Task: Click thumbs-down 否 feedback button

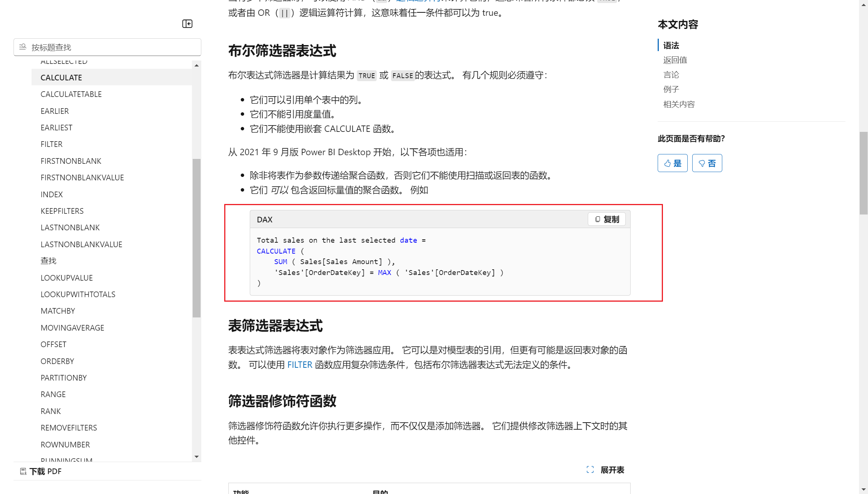Action: 707,163
